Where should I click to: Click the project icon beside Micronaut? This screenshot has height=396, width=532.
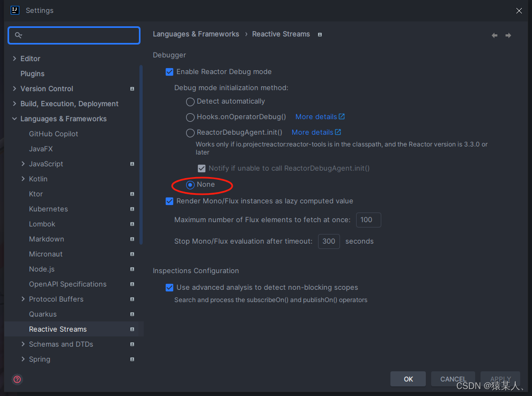(132, 254)
